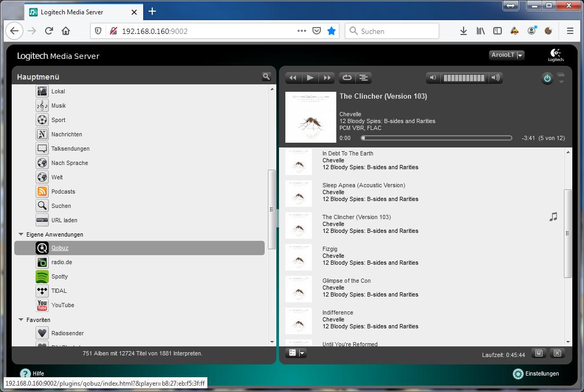Open the Spotty app icon

coord(42,276)
